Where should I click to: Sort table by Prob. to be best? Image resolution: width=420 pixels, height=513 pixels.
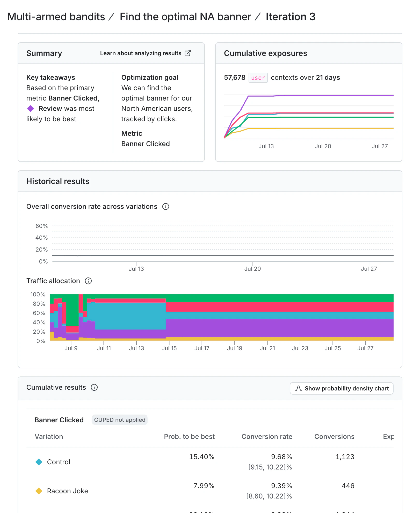[189, 437]
